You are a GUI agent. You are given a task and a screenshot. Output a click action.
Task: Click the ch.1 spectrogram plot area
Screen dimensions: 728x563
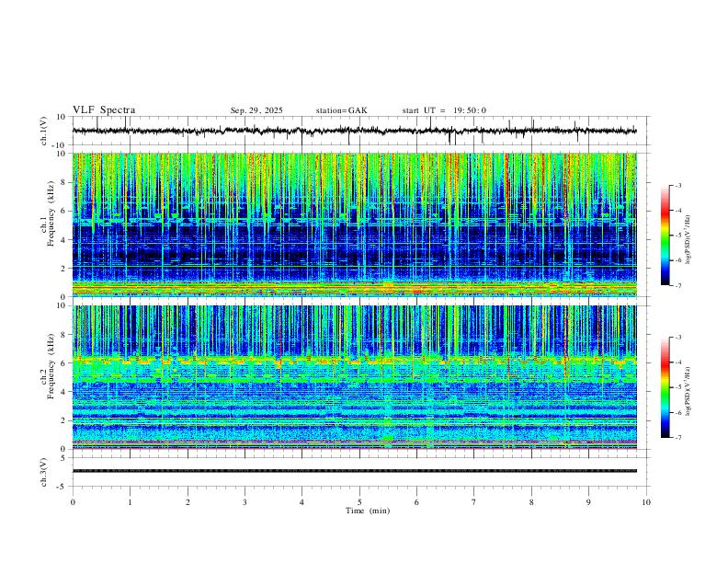tap(354, 224)
